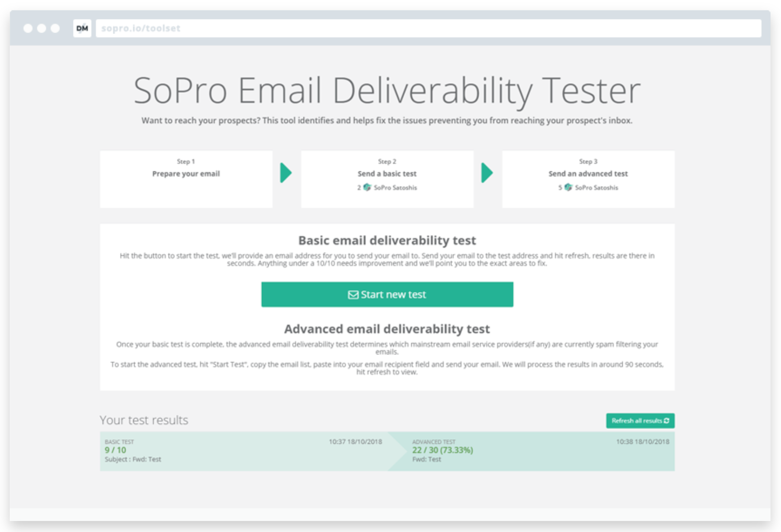781x532 pixels.
Task: Click the 10:37 18/10/2018 timestamp
Action: click(x=355, y=442)
